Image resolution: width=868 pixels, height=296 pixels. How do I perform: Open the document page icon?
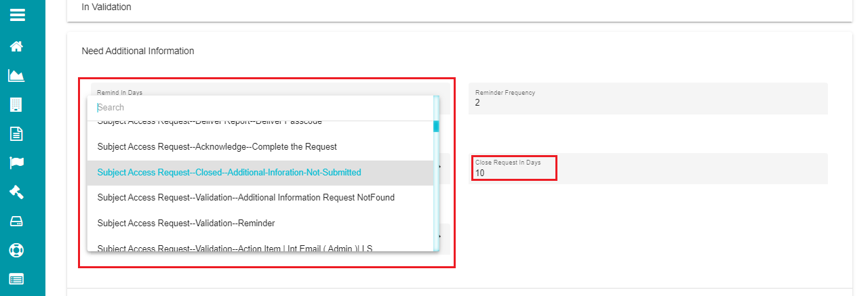[x=17, y=133]
